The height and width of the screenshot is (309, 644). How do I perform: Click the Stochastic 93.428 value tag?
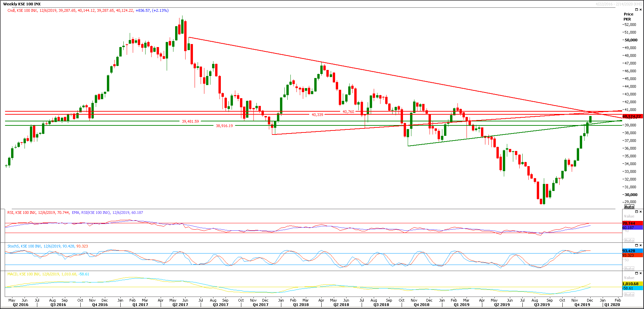(x=632, y=251)
